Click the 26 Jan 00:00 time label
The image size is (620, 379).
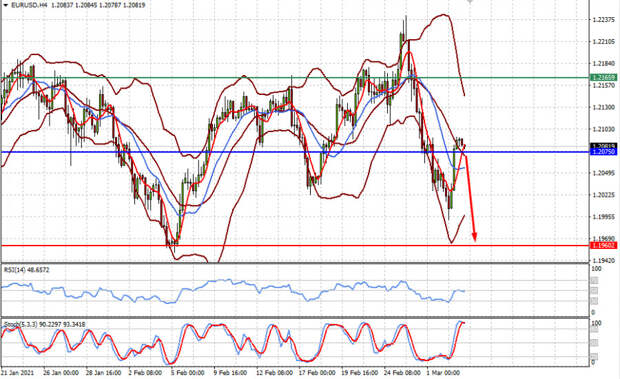click(61, 372)
